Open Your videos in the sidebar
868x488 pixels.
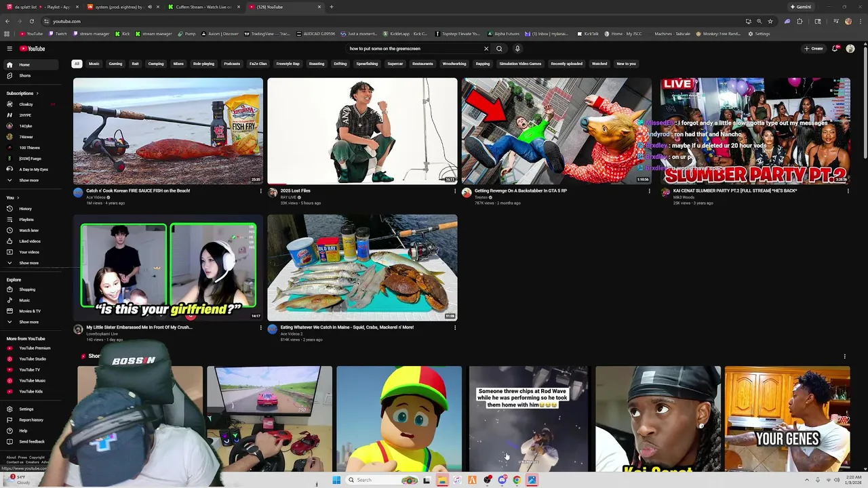(x=29, y=252)
